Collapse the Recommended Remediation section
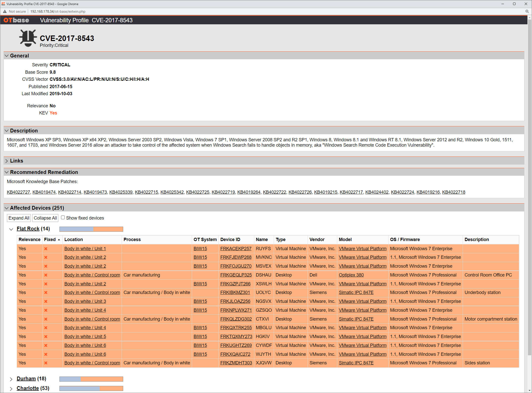532x393 pixels. (7, 172)
